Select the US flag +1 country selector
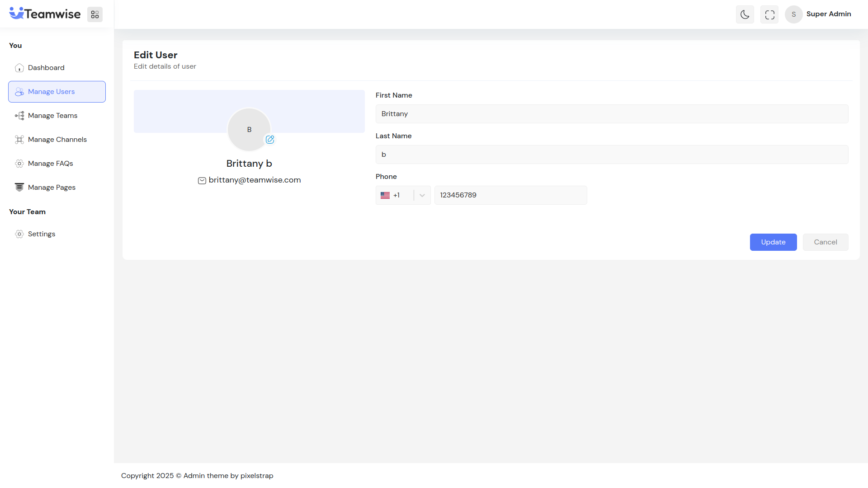868x488 pixels. (x=391, y=195)
